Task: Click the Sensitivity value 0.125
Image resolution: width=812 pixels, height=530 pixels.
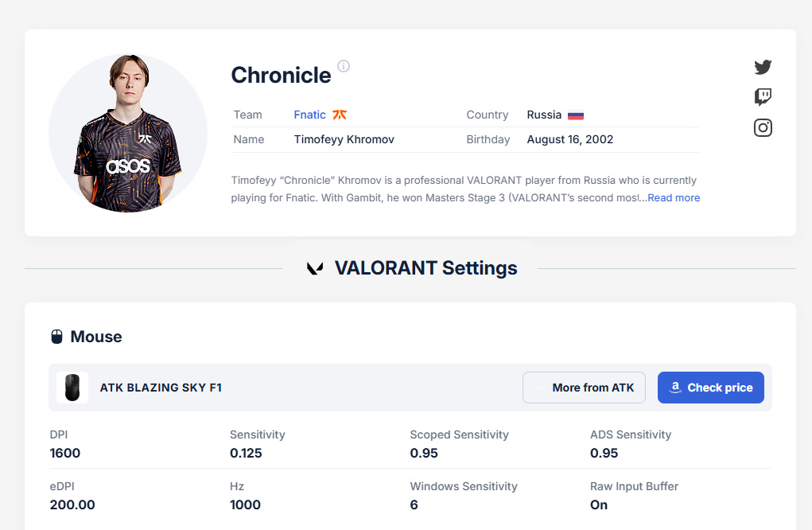Action: click(246, 453)
